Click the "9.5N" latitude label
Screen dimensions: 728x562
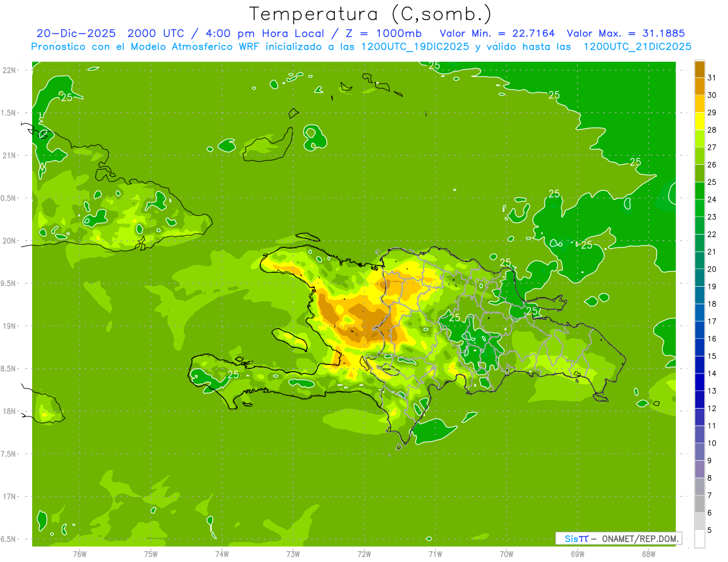point(8,283)
